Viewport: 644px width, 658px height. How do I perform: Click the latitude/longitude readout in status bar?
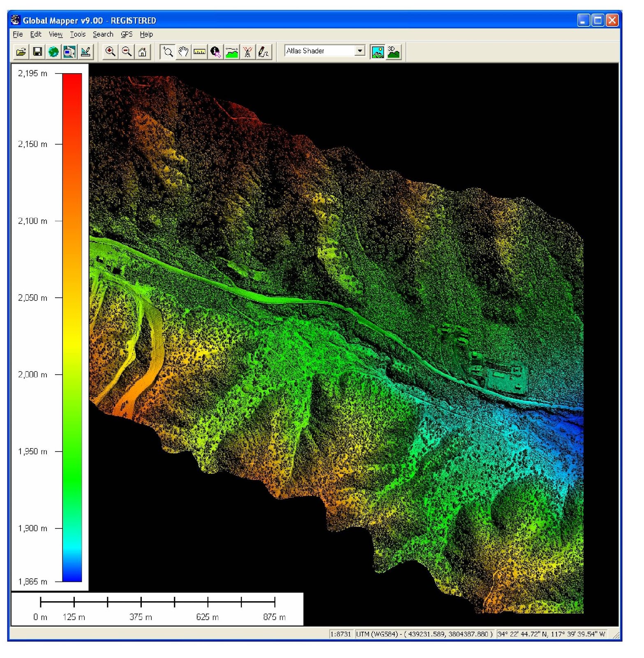(x=551, y=634)
